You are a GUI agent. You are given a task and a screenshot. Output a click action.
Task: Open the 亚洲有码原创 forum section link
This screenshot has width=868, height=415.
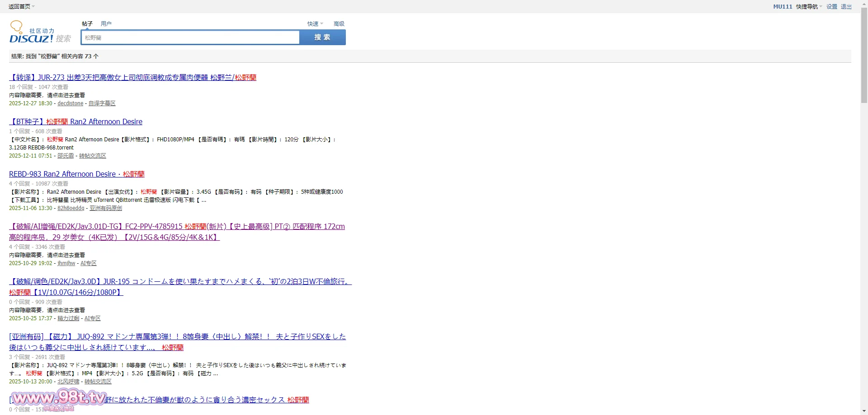(105, 208)
